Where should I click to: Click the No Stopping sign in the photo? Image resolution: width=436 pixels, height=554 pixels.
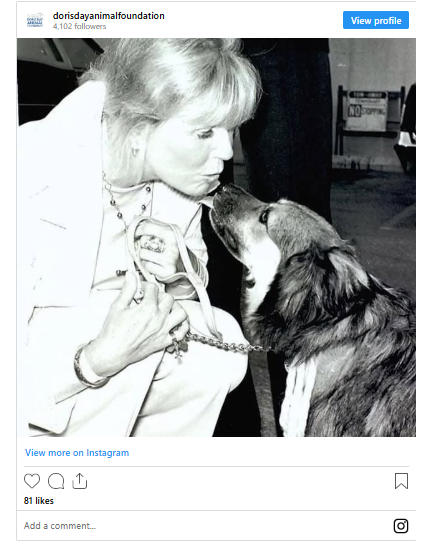point(367,111)
